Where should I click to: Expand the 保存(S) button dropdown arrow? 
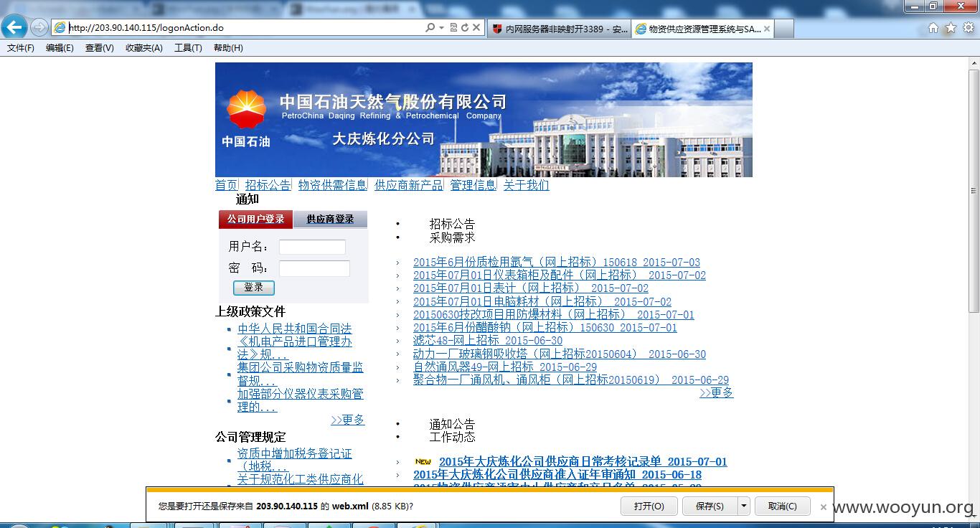pyautogui.click(x=744, y=506)
